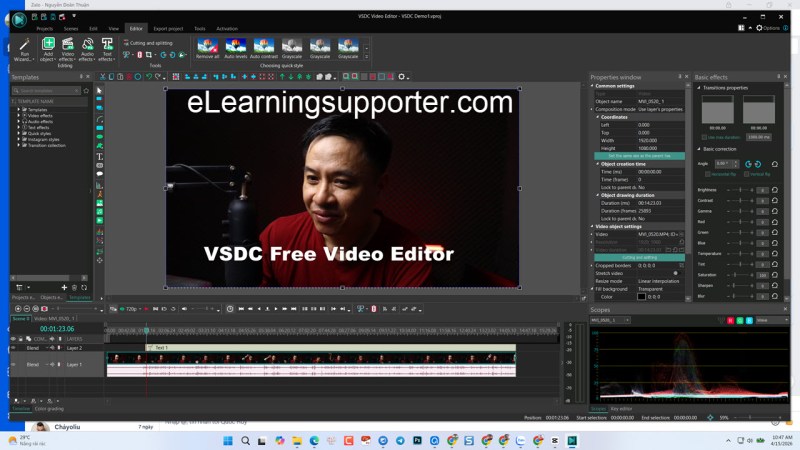
Task: Click the Fill background Color black swatch
Action: pyautogui.click(x=641, y=296)
